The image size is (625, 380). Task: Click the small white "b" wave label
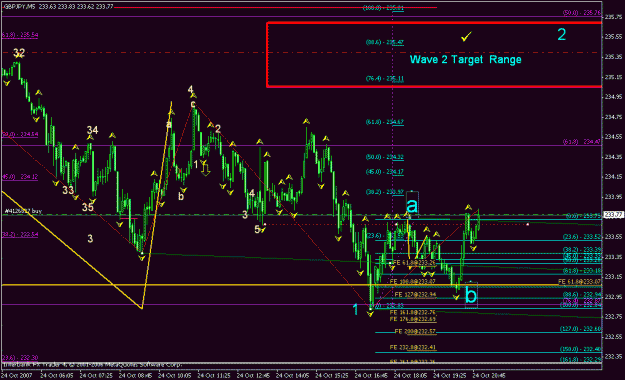pos(181,196)
